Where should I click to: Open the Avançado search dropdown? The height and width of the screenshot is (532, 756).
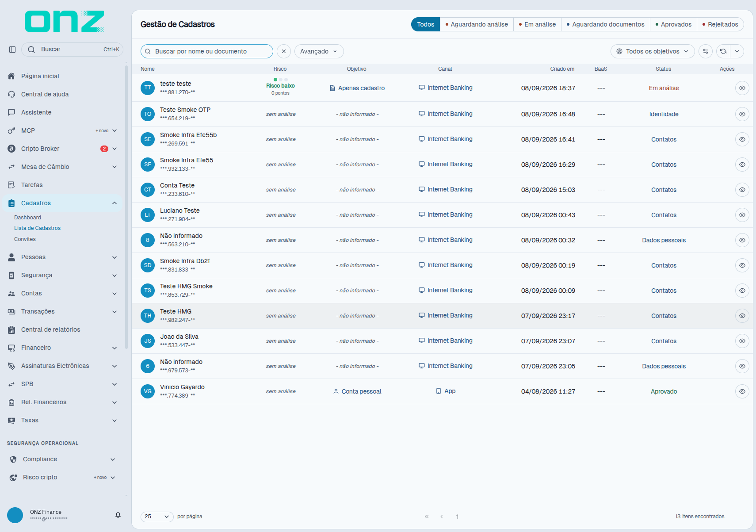[x=319, y=51]
